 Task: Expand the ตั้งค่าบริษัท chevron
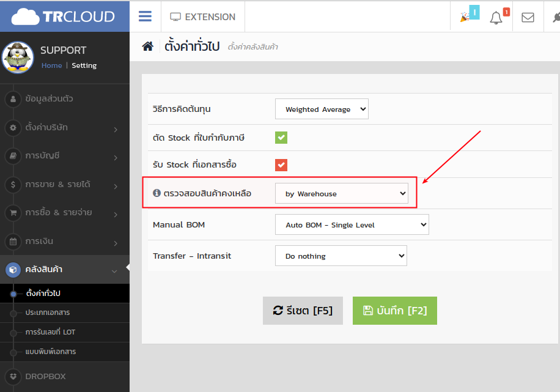(116, 130)
